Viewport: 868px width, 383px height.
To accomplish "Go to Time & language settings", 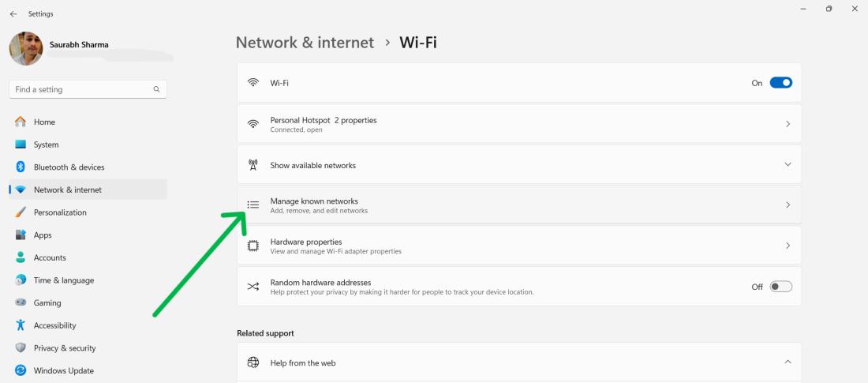I will point(63,280).
